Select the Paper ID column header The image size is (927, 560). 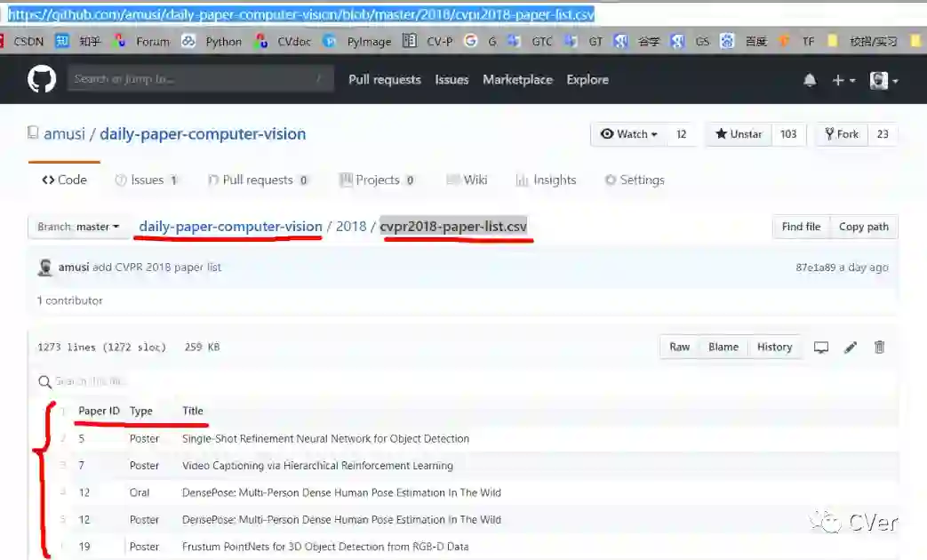point(99,411)
